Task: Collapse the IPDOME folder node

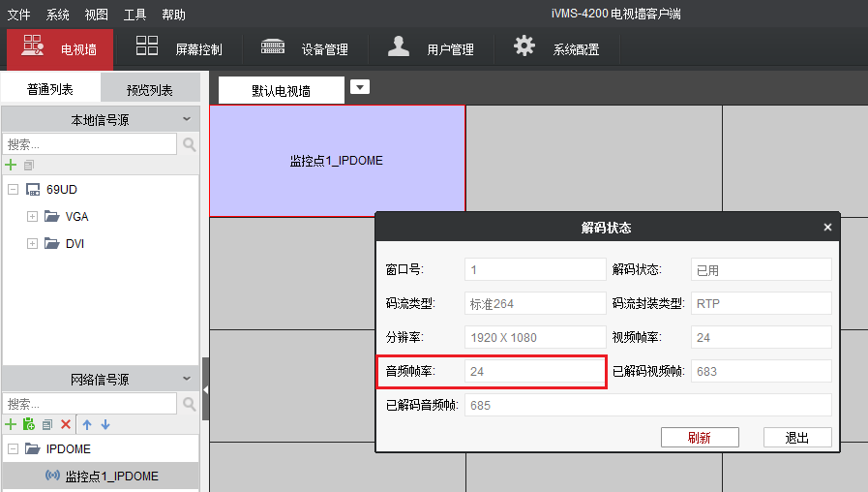Action: tap(13, 449)
